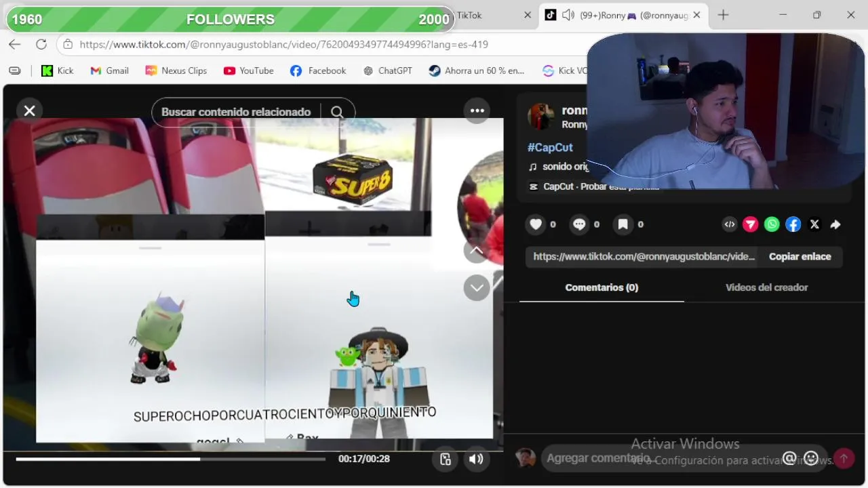Image resolution: width=868 pixels, height=488 pixels.
Task: Open the YouTube bookmark
Action: (x=249, y=70)
